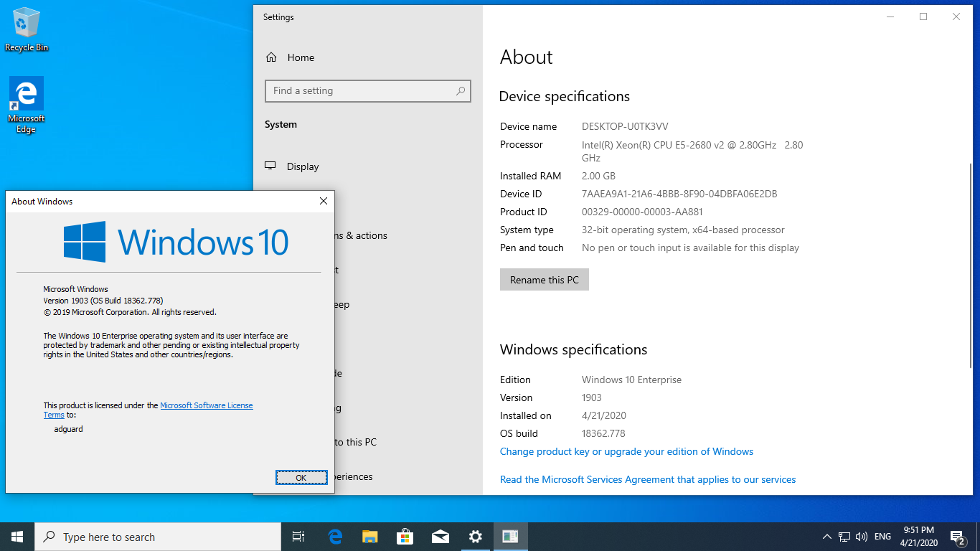Open Task View from the taskbar
Image resolution: width=980 pixels, height=551 pixels.
(298, 537)
